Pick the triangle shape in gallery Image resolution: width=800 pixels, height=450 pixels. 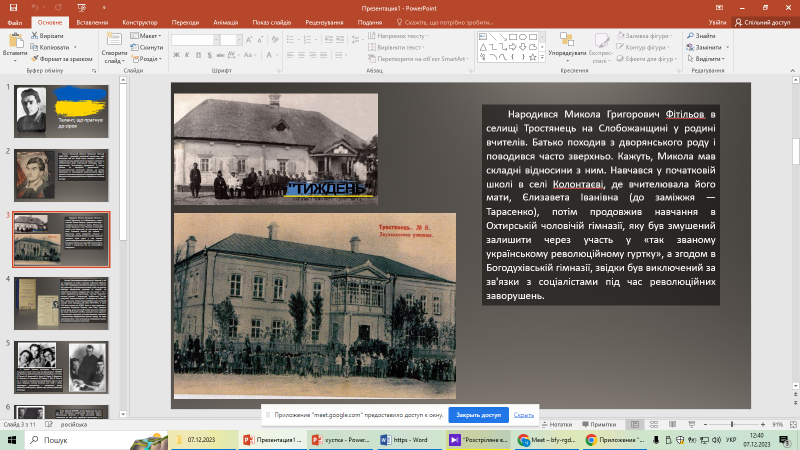point(483,47)
